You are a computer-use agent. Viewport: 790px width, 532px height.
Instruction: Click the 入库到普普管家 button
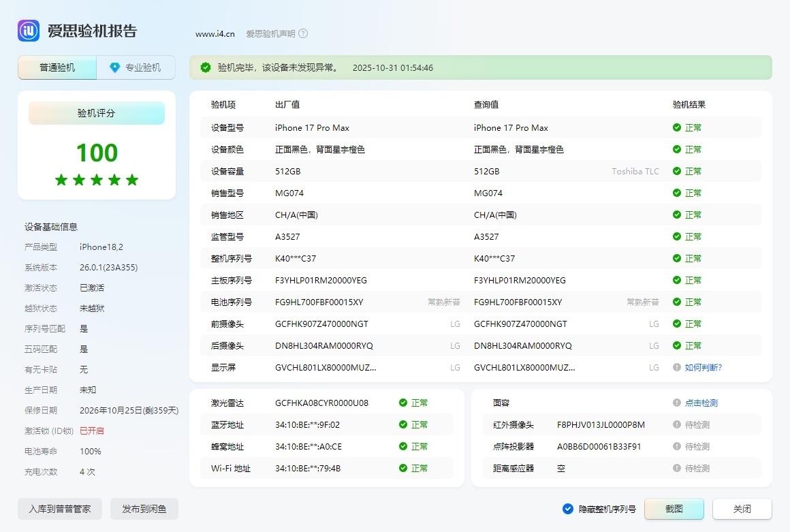click(x=60, y=509)
